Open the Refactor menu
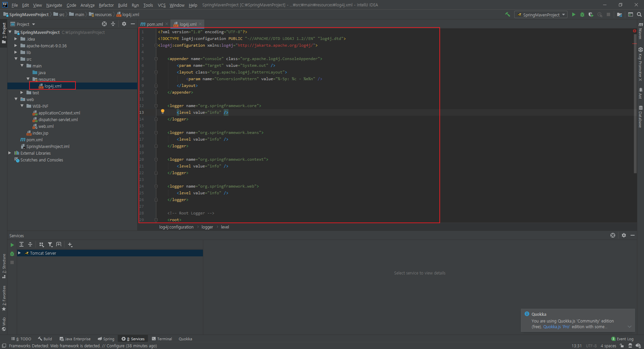 click(106, 5)
